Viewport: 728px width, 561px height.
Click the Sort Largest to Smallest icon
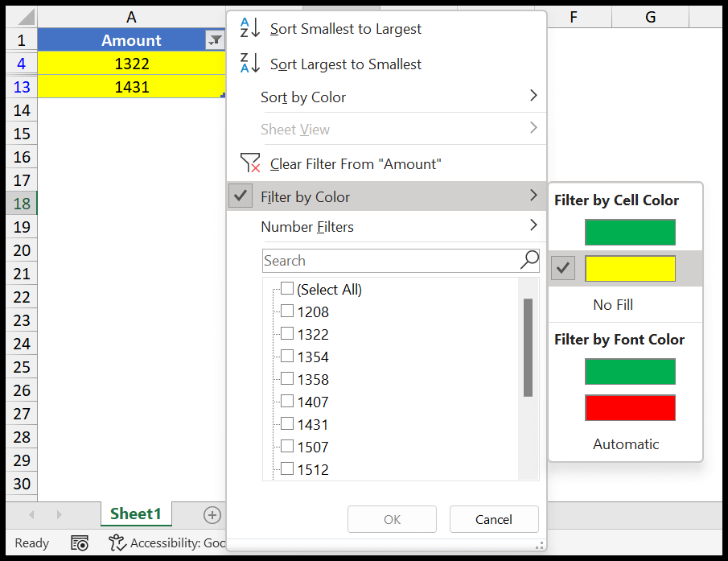click(x=250, y=64)
